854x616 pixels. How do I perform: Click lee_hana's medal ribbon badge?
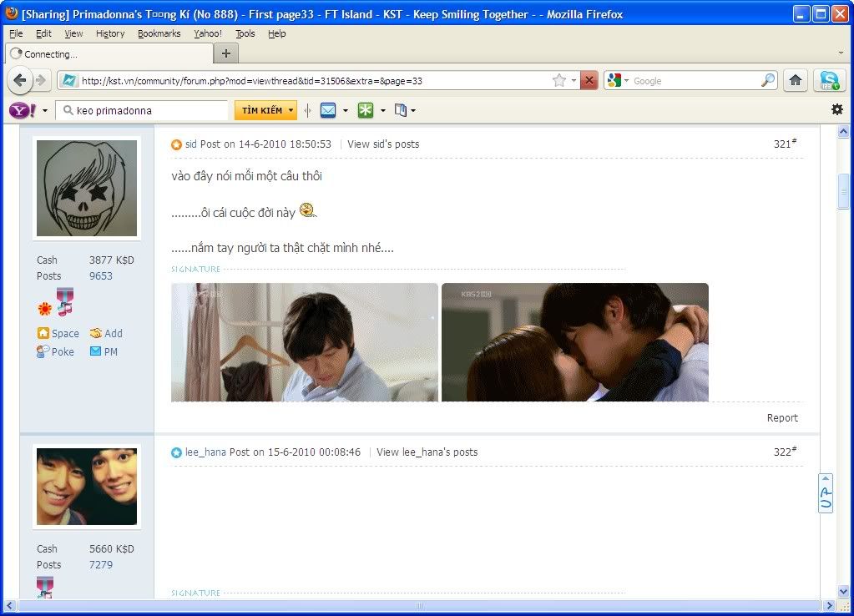coord(44,588)
